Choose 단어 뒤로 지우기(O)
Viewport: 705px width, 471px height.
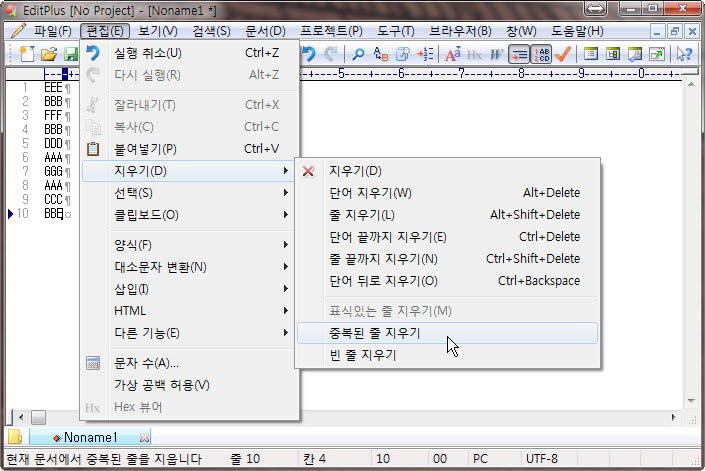pos(447,281)
